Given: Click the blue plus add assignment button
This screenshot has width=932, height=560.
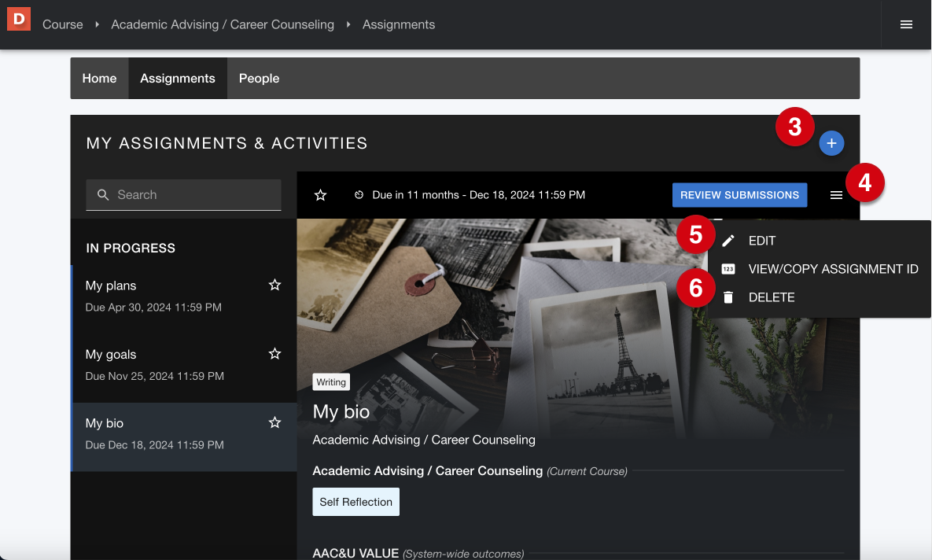Looking at the screenshot, I should click(x=831, y=143).
